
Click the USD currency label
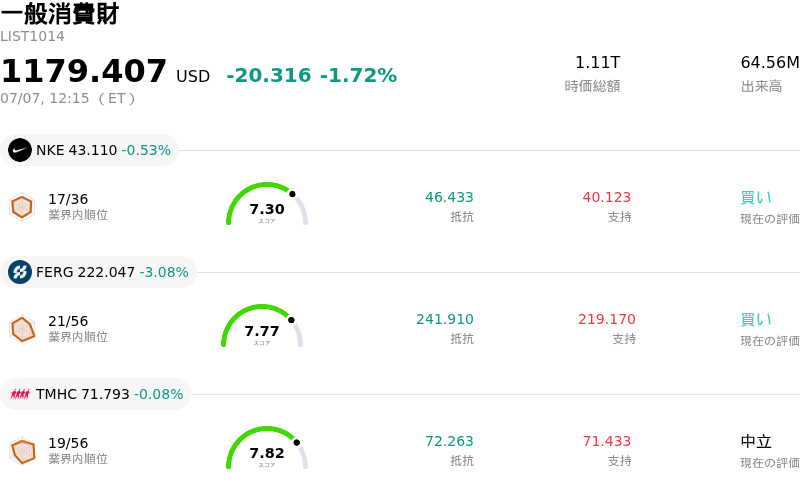point(193,77)
